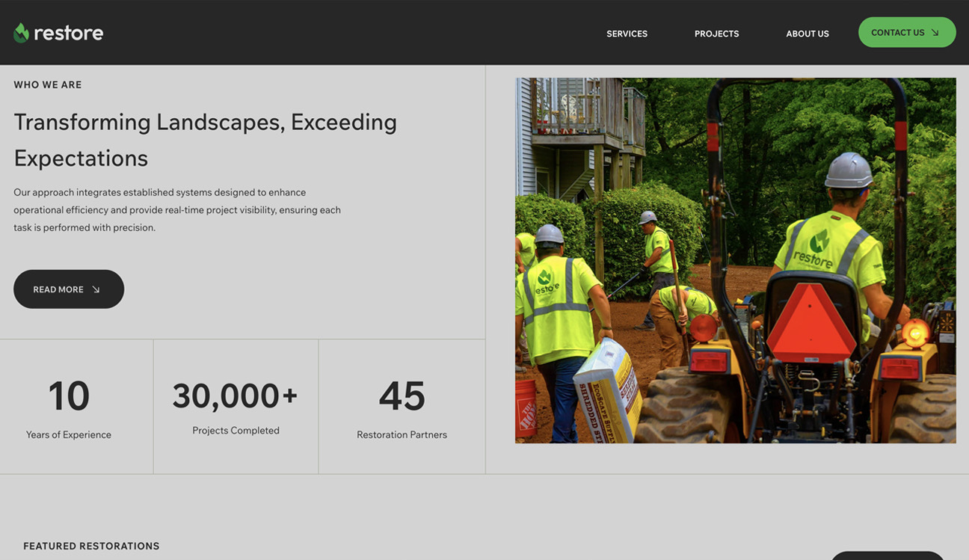
Task: Click the Contact Us button
Action: (907, 32)
